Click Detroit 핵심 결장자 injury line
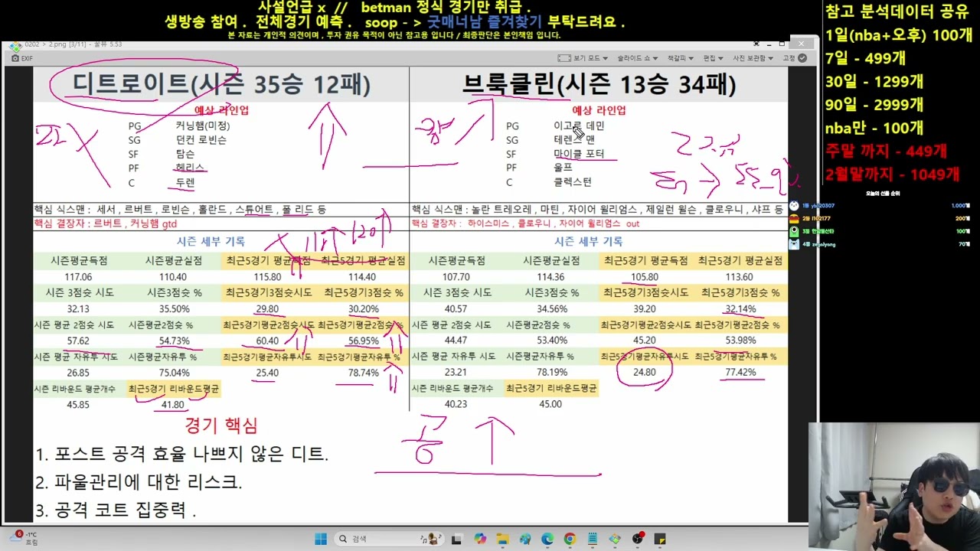This screenshot has height=551, width=980. (x=106, y=223)
